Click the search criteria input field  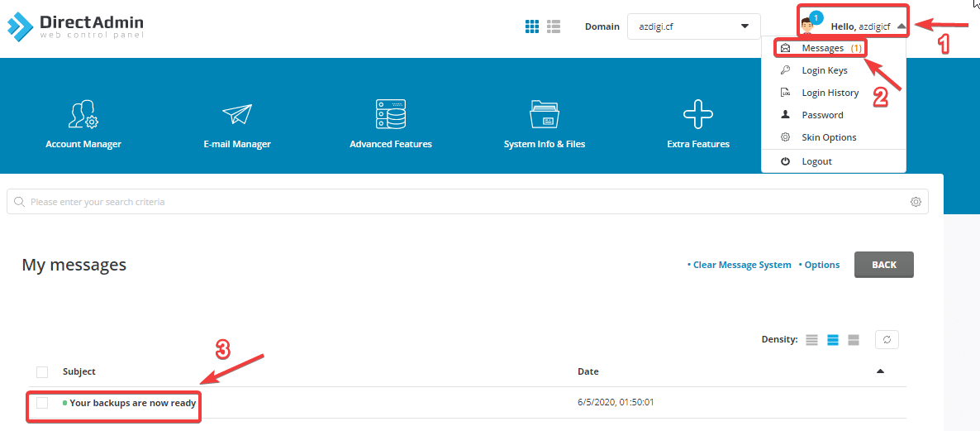click(x=463, y=202)
